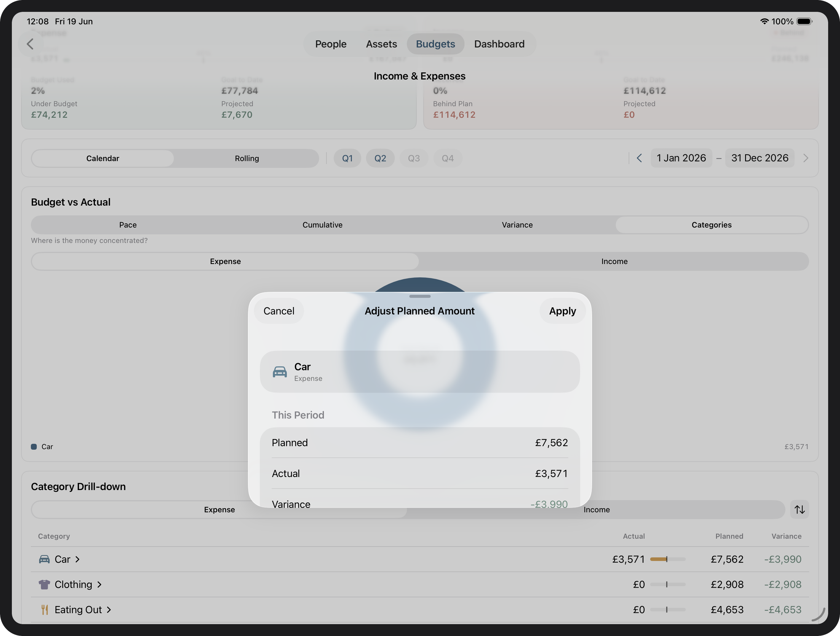840x636 pixels.
Task: Cancel the Adjust Planned Amount sheet
Action: coord(279,311)
